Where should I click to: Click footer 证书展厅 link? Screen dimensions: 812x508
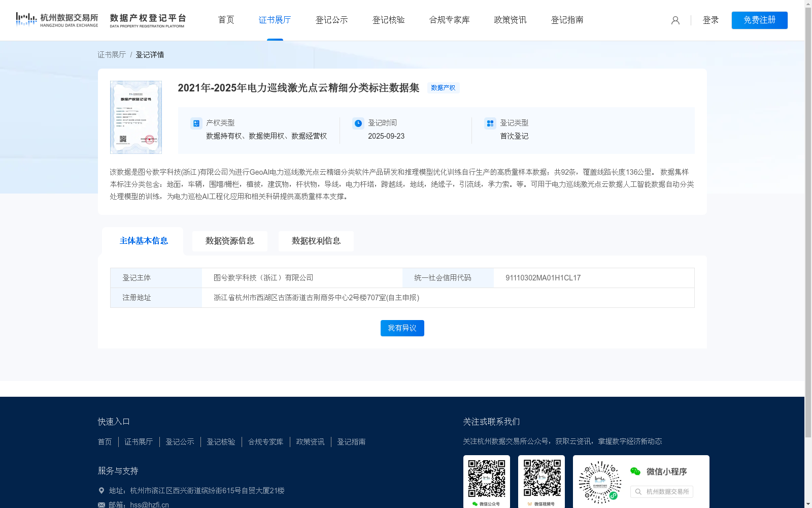(139, 442)
